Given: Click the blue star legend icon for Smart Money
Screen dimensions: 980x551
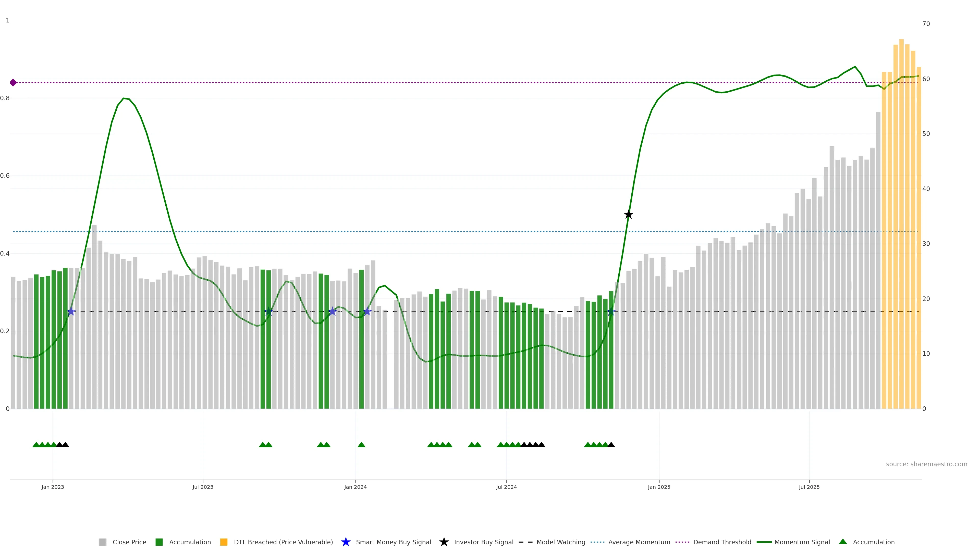Looking at the screenshot, I should 346,542.
